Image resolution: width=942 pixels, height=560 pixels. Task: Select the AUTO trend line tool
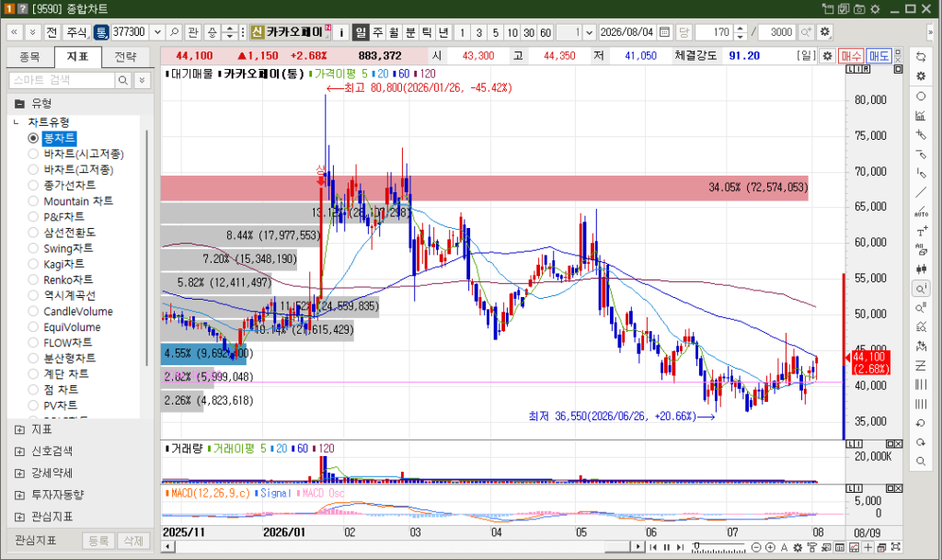[920, 211]
